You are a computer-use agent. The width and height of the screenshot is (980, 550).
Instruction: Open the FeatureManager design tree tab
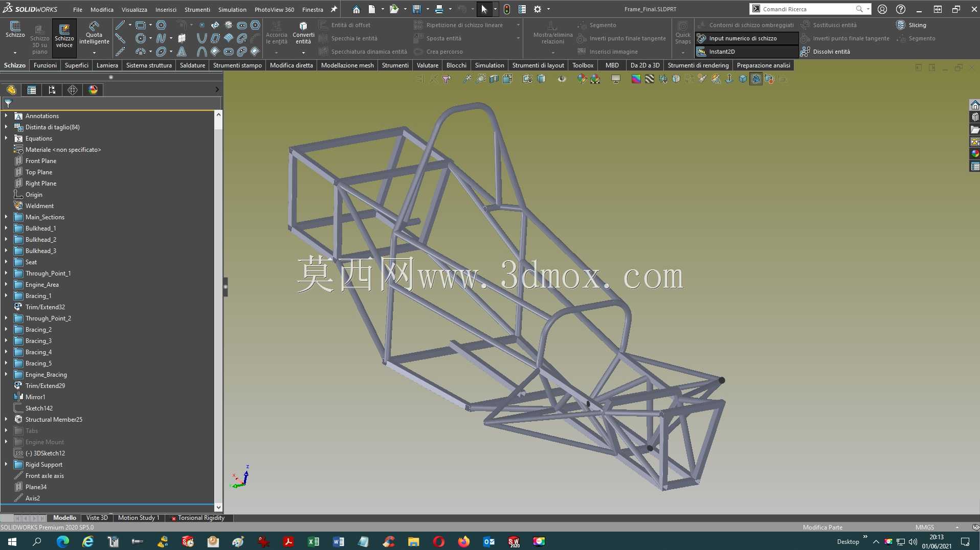(11, 90)
